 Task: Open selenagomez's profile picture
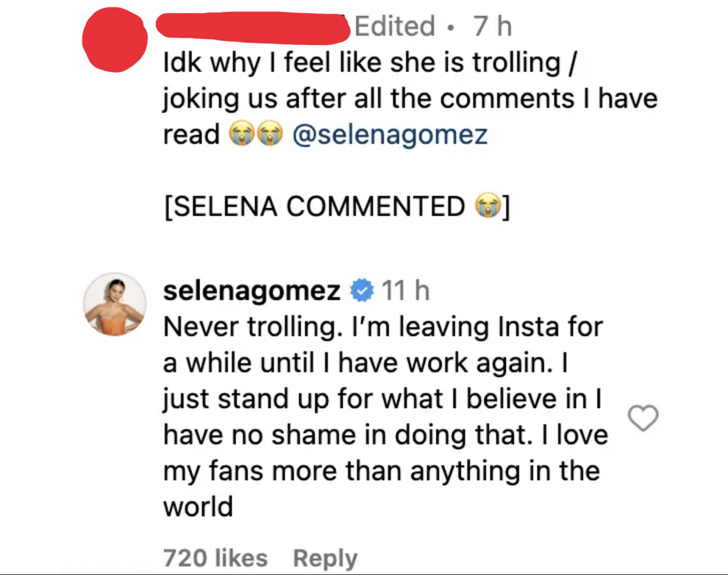(114, 304)
